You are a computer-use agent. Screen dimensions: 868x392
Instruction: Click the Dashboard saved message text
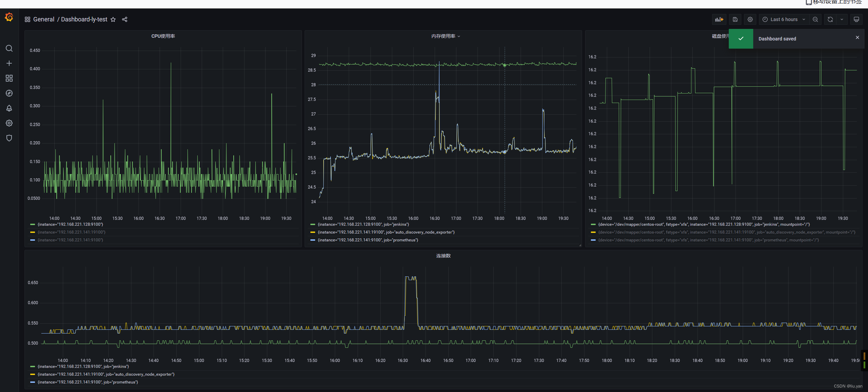click(x=777, y=39)
